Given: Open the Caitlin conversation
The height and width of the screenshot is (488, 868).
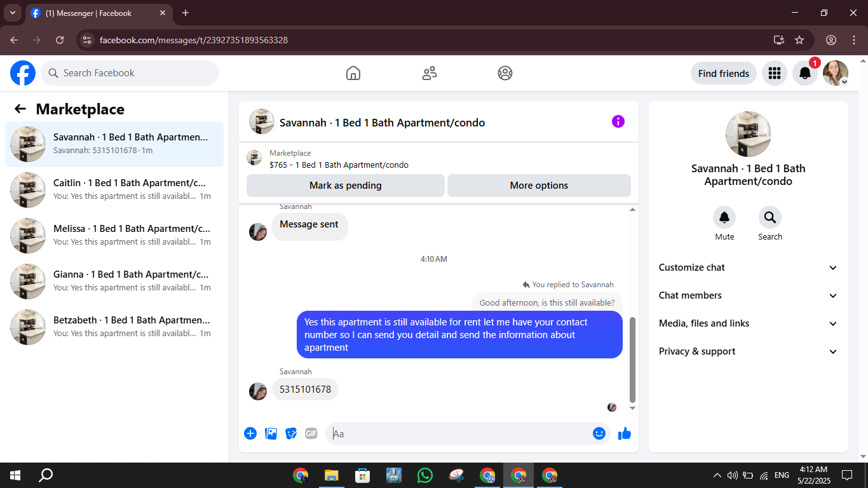Looking at the screenshot, I should pos(114,190).
